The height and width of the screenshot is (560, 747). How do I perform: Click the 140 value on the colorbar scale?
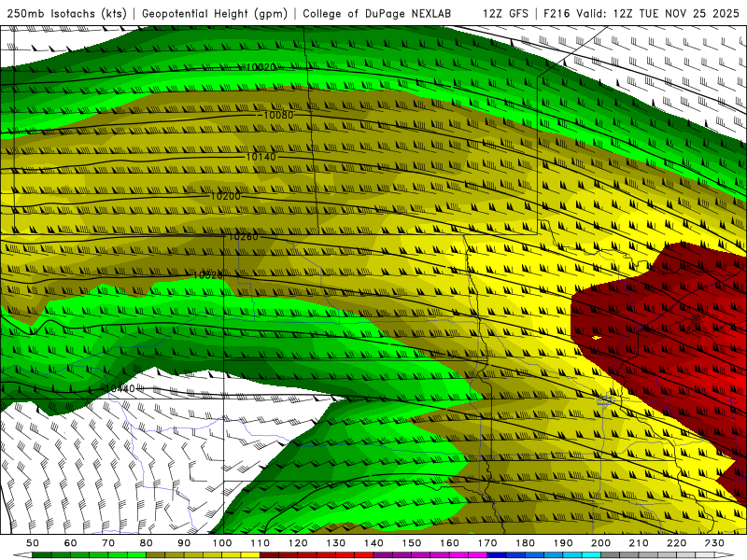[x=373, y=543]
